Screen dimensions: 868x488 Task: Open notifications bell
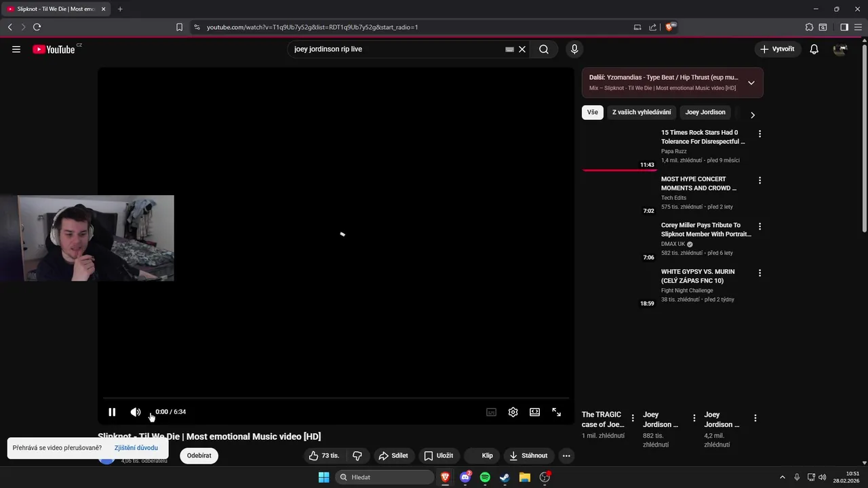814,49
